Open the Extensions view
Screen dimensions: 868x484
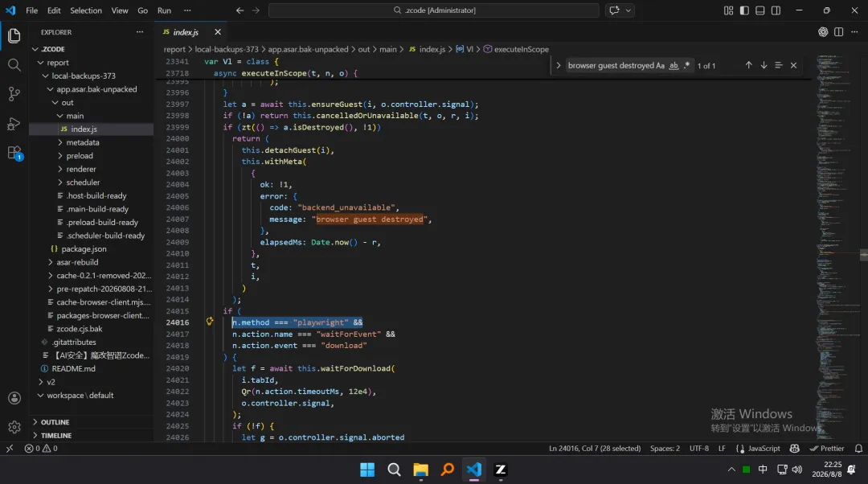(14, 153)
